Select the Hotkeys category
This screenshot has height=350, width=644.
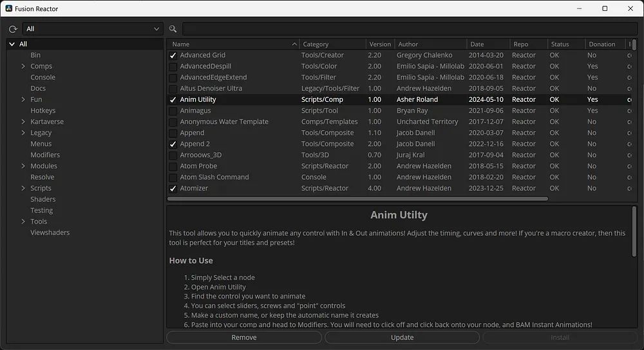(43, 111)
